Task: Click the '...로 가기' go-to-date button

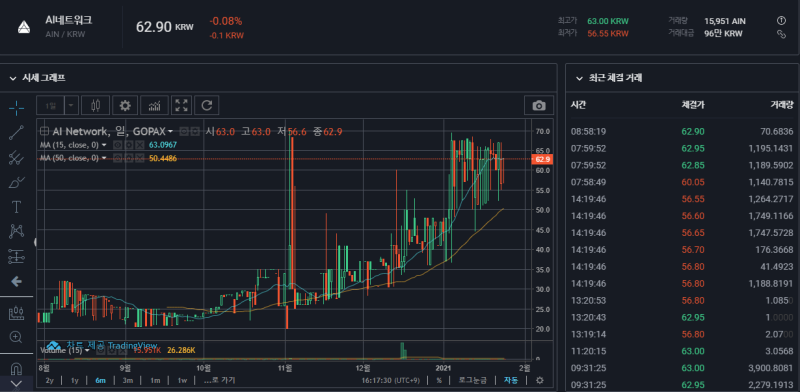Action: (x=219, y=380)
